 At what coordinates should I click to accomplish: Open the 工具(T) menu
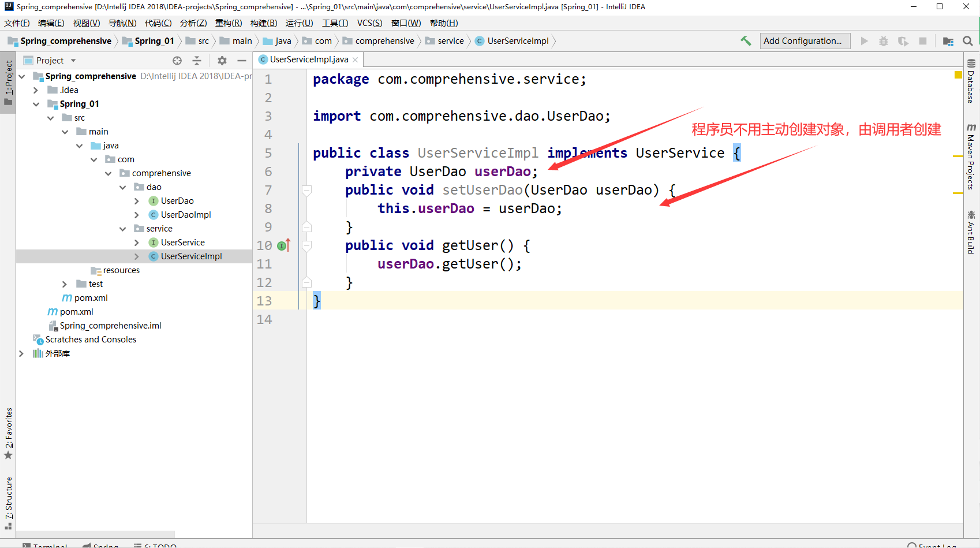335,23
